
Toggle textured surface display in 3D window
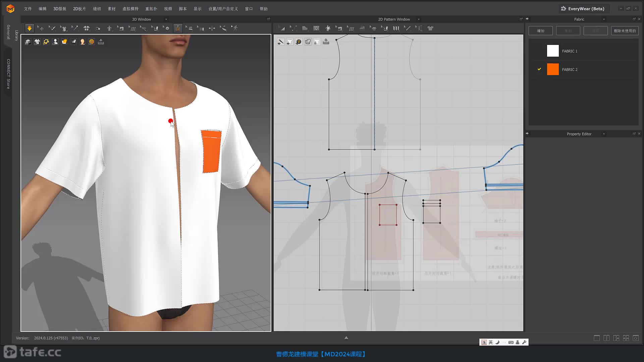28,42
